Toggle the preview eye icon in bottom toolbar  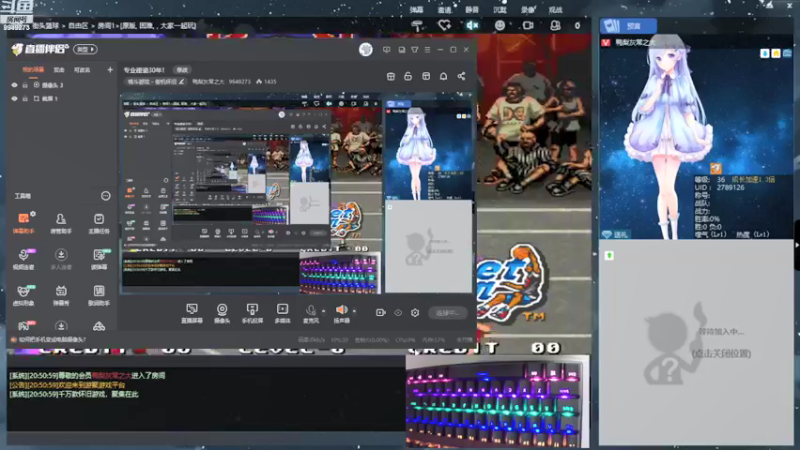pos(398,312)
